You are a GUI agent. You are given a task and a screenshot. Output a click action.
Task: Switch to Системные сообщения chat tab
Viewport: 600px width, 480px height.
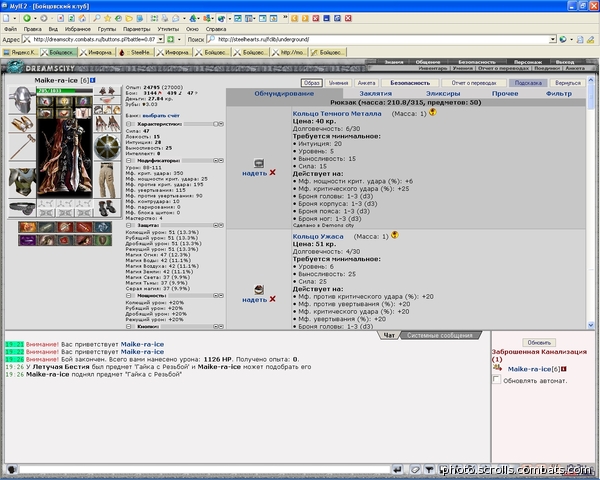pos(440,335)
